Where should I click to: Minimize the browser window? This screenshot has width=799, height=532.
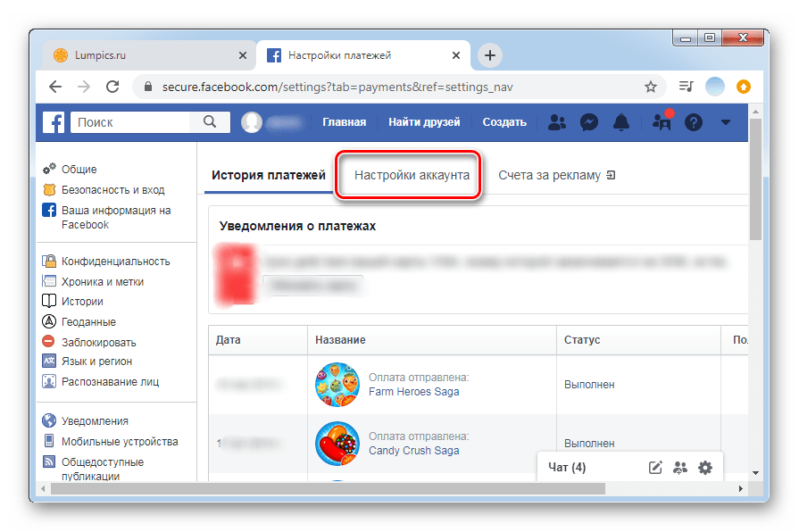tap(686, 38)
